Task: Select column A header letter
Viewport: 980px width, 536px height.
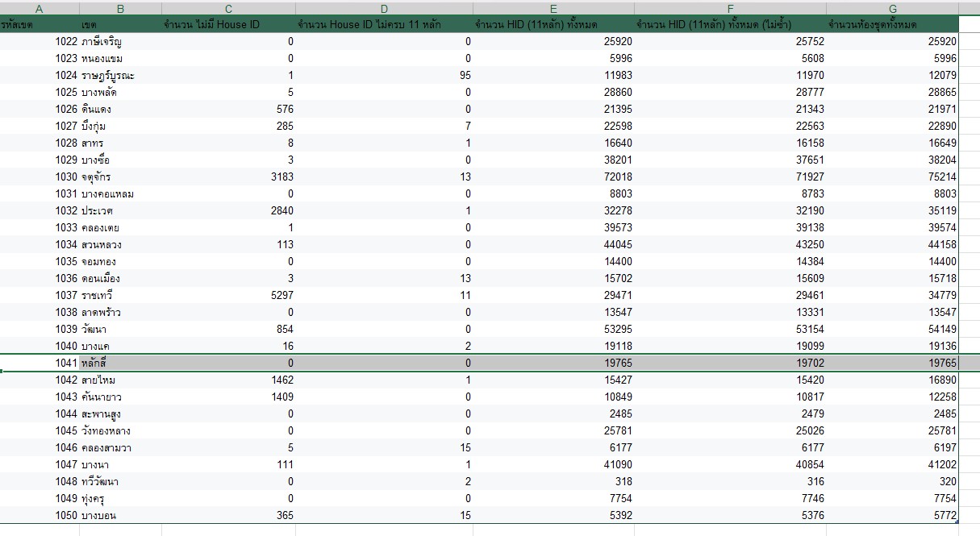Action: coord(40,8)
